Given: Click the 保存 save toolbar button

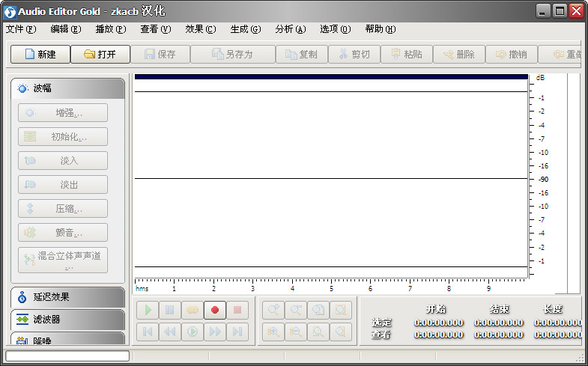Looking at the screenshot, I should click(x=160, y=55).
